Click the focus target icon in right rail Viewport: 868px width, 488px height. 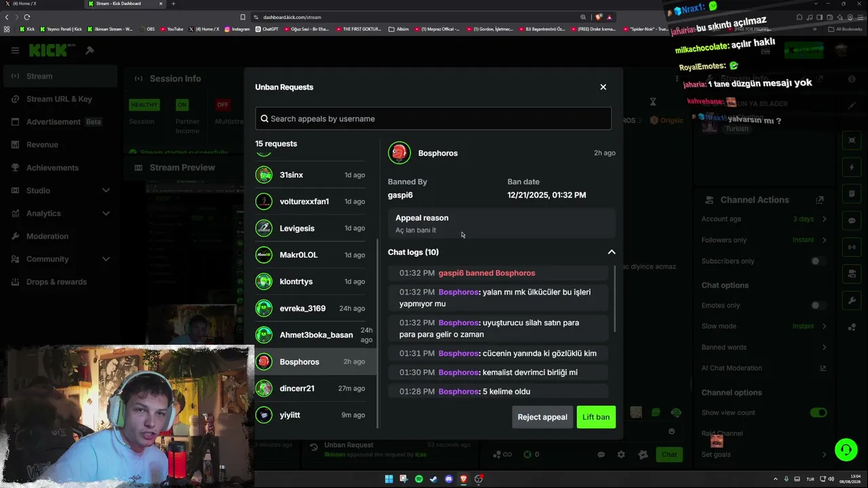tap(852, 140)
